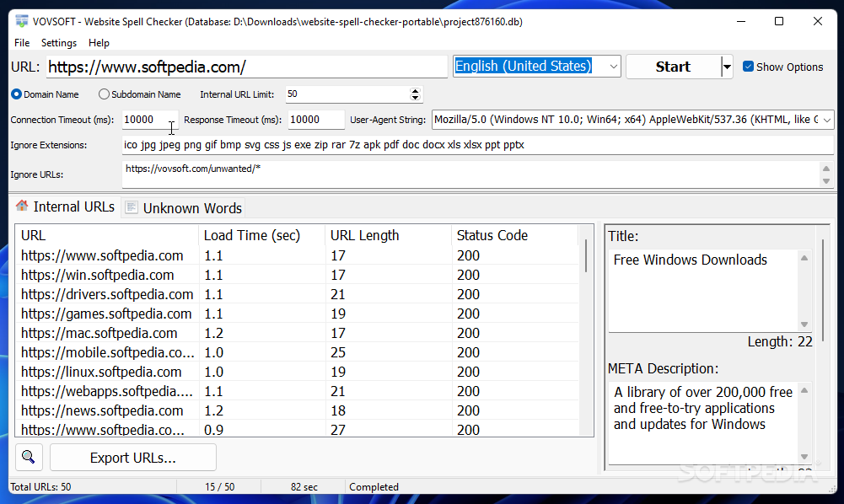Image resolution: width=844 pixels, height=504 pixels.
Task: Sort by Load Time (sec) column header
Action: tap(261, 235)
